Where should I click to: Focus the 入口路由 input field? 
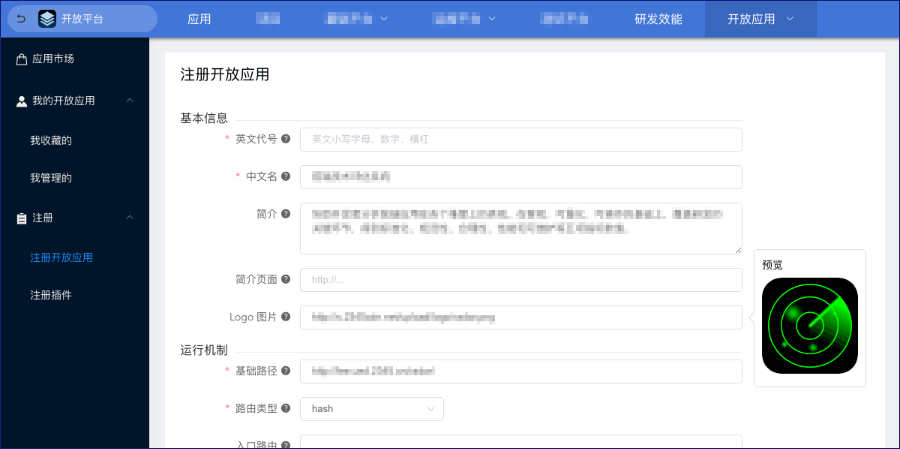click(521, 442)
